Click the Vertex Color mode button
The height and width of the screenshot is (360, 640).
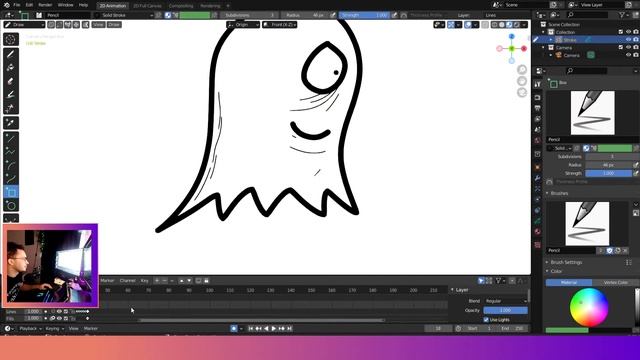point(616,282)
